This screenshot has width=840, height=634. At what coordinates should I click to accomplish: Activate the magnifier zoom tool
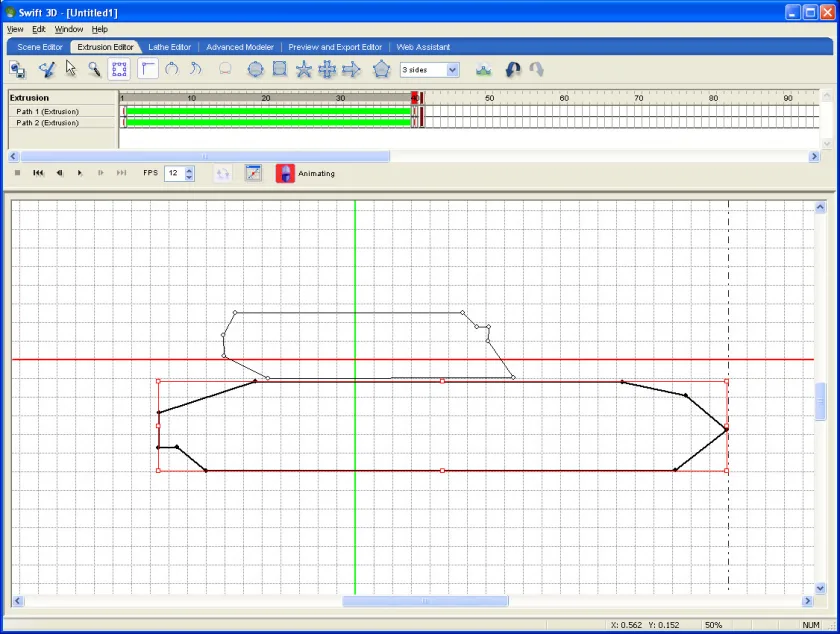[94, 70]
